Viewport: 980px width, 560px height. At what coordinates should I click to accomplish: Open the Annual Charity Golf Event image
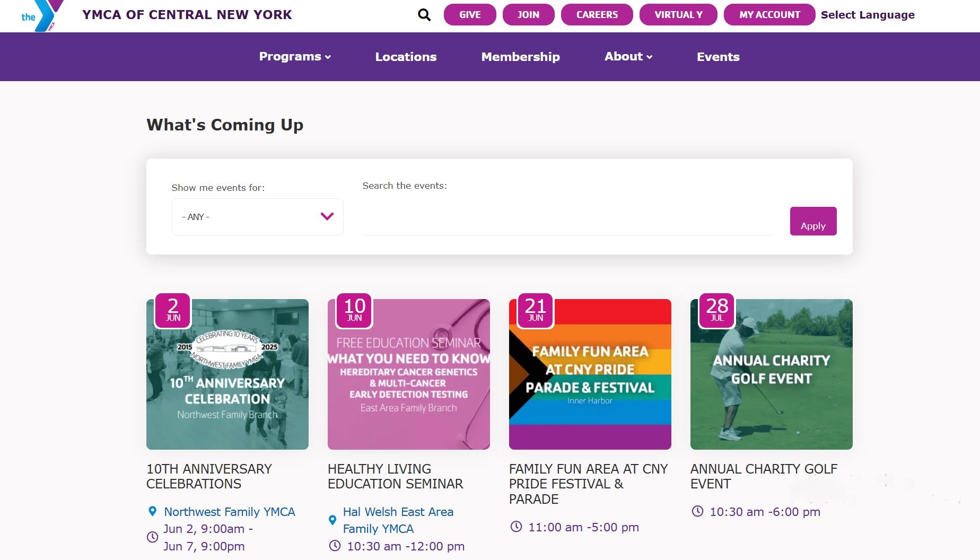pyautogui.click(x=772, y=374)
